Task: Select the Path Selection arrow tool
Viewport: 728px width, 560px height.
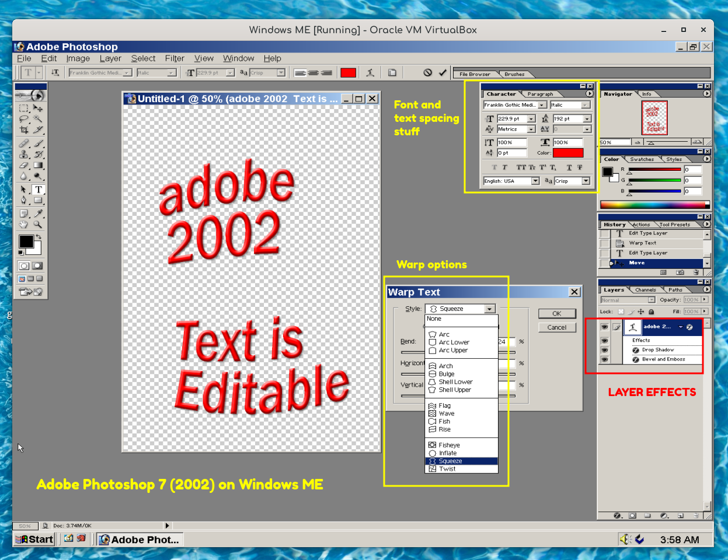Action: pos(24,190)
